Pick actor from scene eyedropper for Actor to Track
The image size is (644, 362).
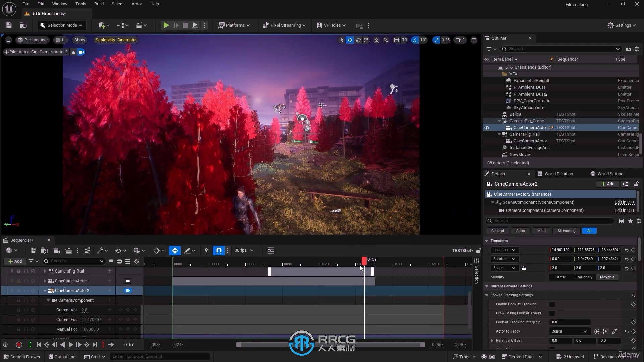pos(614,331)
